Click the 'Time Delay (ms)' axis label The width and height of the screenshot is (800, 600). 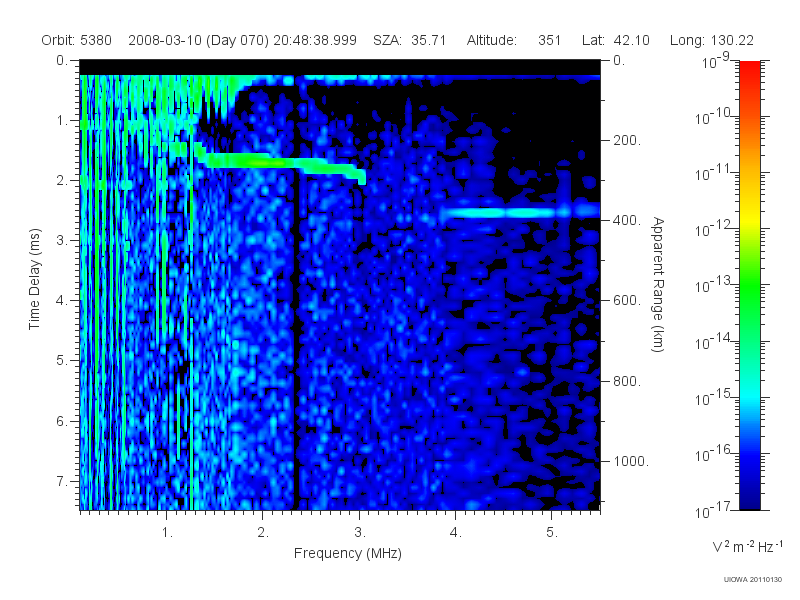[34, 279]
